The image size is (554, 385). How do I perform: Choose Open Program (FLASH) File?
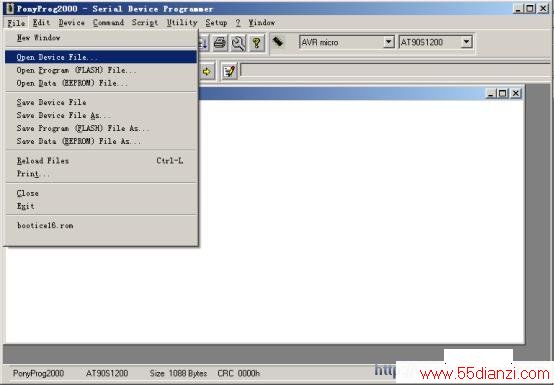click(101, 70)
